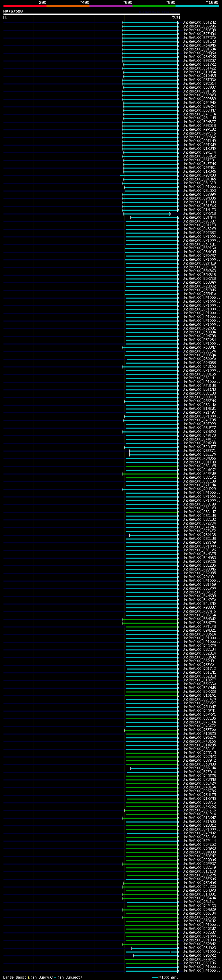Image resolution: width=222 pixels, height=980 pixels.
Task: Open hit UniRef100_B7FMQ4
Action: 199,34
